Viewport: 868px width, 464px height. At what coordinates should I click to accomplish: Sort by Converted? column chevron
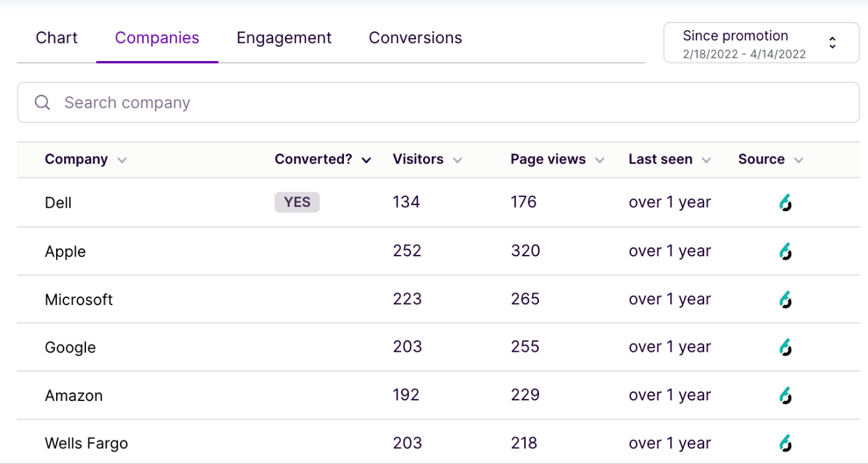pyautogui.click(x=366, y=160)
